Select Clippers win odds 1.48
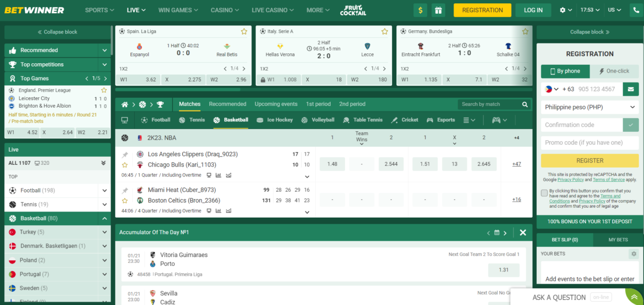This screenshot has height=305, width=644. point(332,164)
